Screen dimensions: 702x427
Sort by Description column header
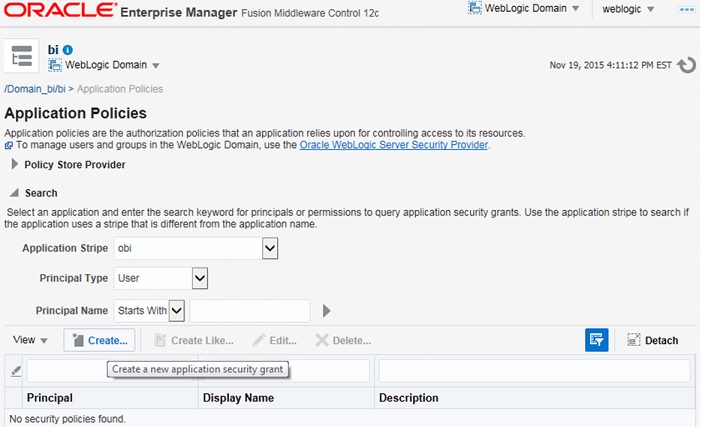[535, 398]
